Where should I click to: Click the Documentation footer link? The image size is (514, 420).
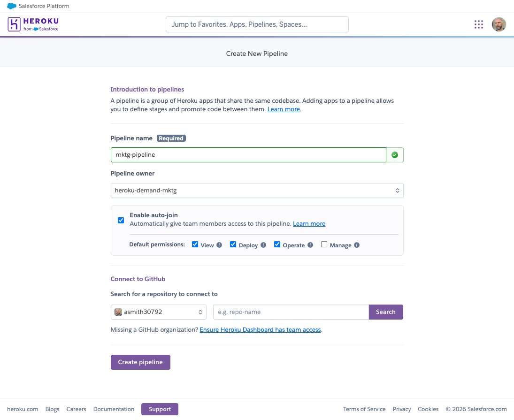tap(114, 409)
